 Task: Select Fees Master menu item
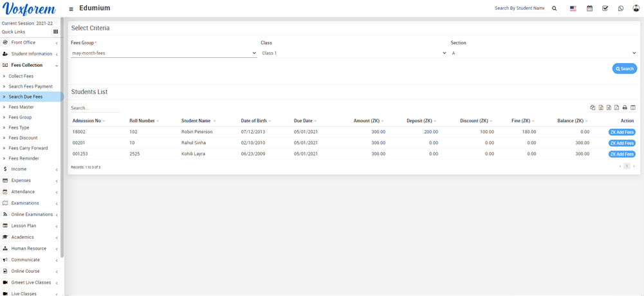tap(21, 107)
